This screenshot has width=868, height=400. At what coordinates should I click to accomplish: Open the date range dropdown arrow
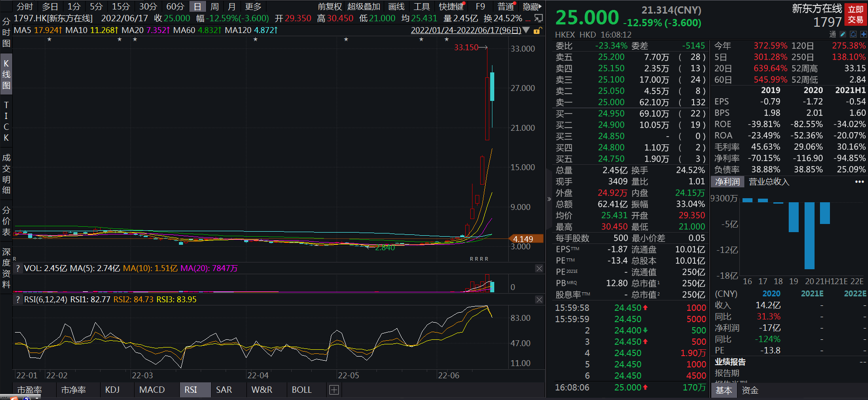(526, 30)
